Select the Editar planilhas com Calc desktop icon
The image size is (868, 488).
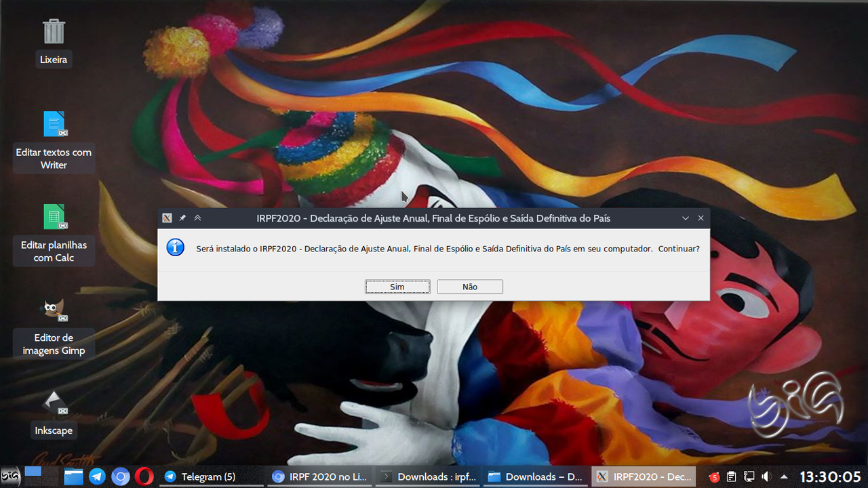(x=54, y=234)
